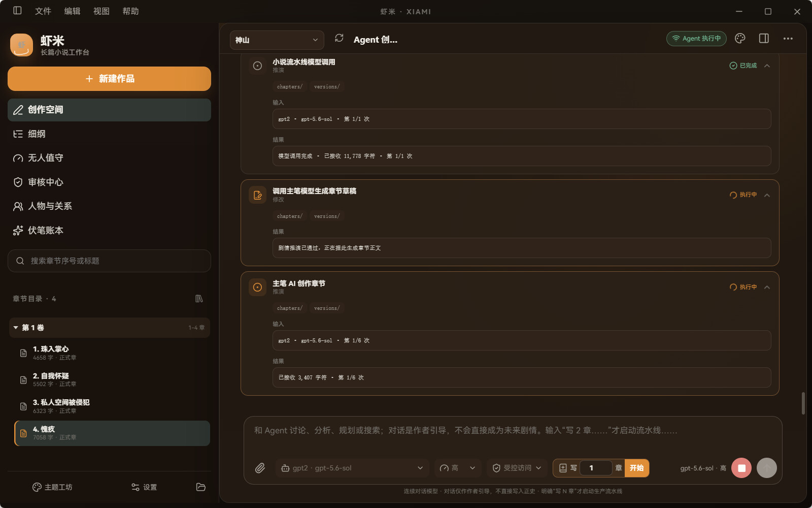Click the 虾米 app logo

pyautogui.click(x=21, y=45)
